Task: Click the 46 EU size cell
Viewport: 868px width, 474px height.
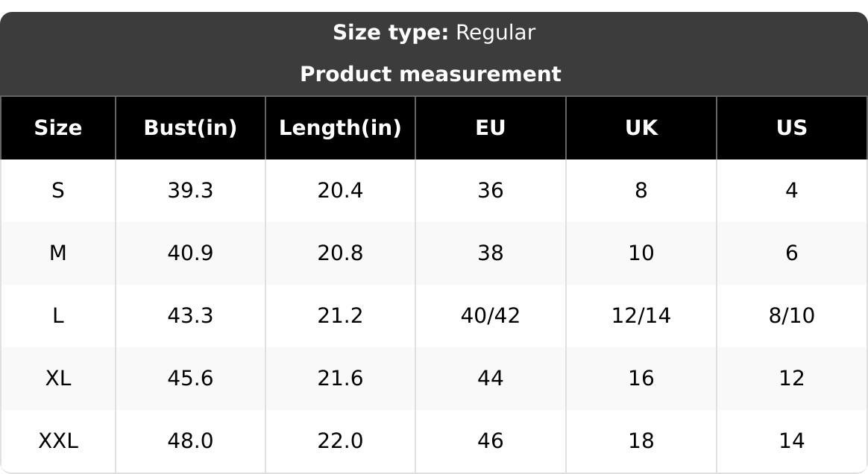Action: (x=491, y=440)
